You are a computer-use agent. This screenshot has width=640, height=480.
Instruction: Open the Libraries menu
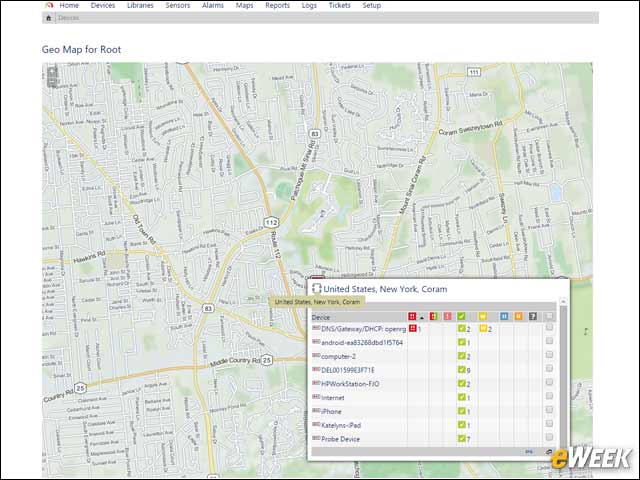coord(140,5)
